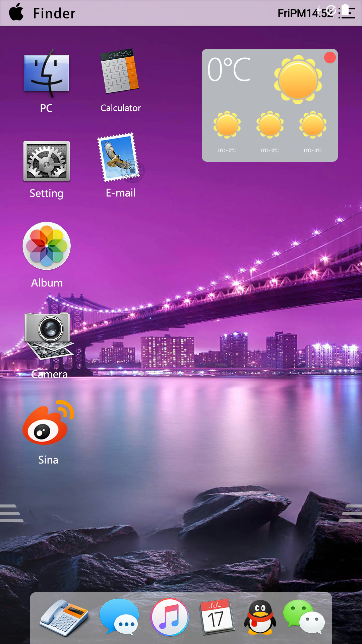The height and width of the screenshot is (644, 362).
Task: Launch the Calculator app
Action: point(120,71)
